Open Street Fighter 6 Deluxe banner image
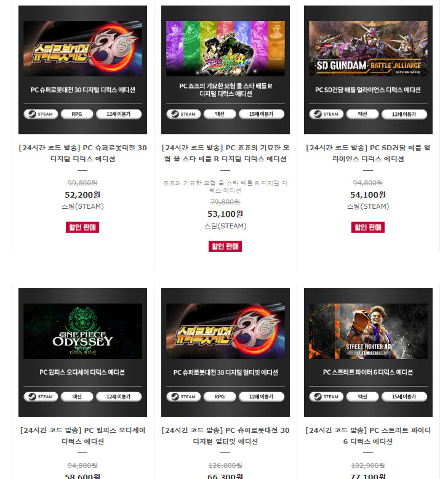Viewport: 448px width, 479px height. (x=368, y=331)
